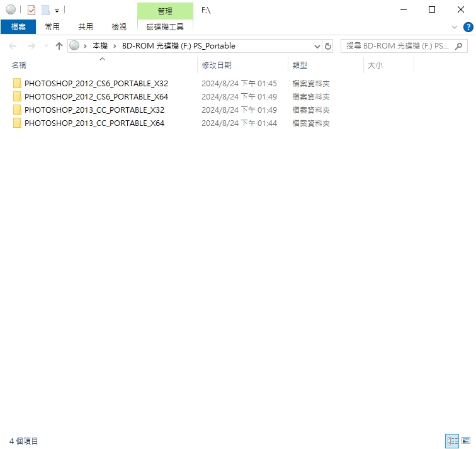Open the 磁碟機工具 ribbon tab
The width and height of the screenshot is (476, 449).
[x=165, y=27]
